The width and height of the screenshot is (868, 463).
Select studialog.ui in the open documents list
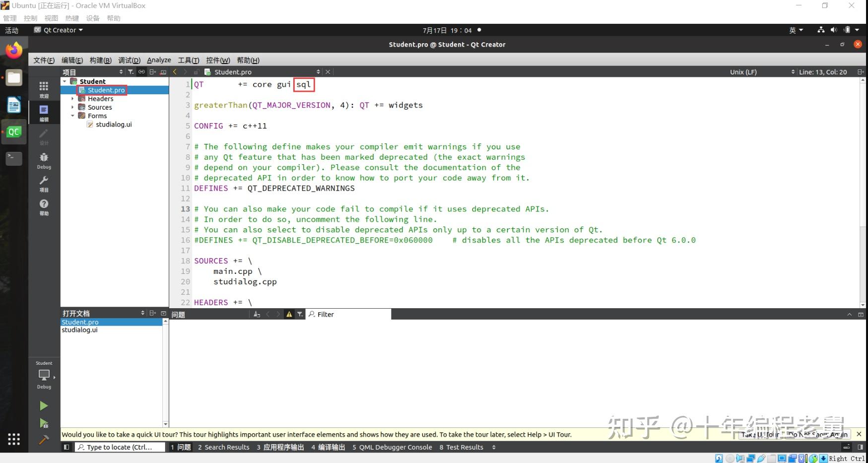(79, 330)
